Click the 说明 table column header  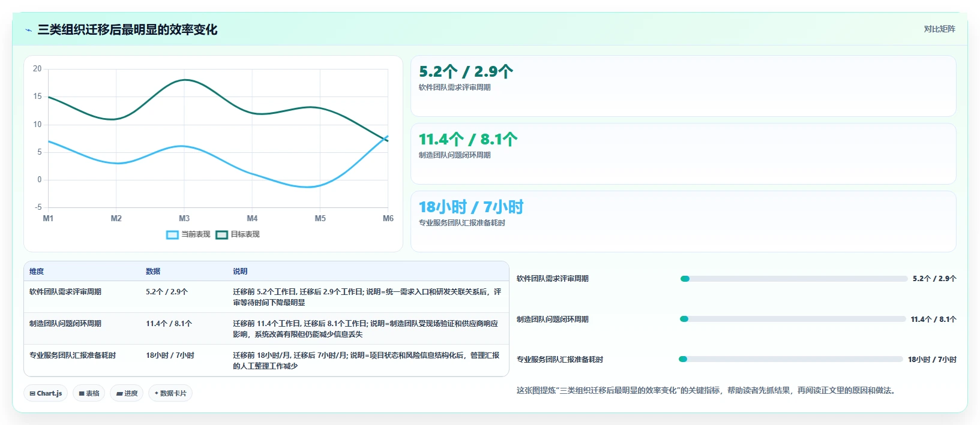(240, 272)
